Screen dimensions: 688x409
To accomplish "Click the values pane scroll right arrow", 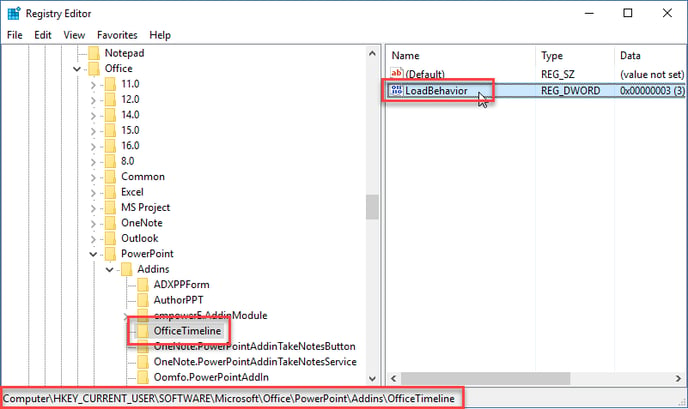I will coord(678,378).
